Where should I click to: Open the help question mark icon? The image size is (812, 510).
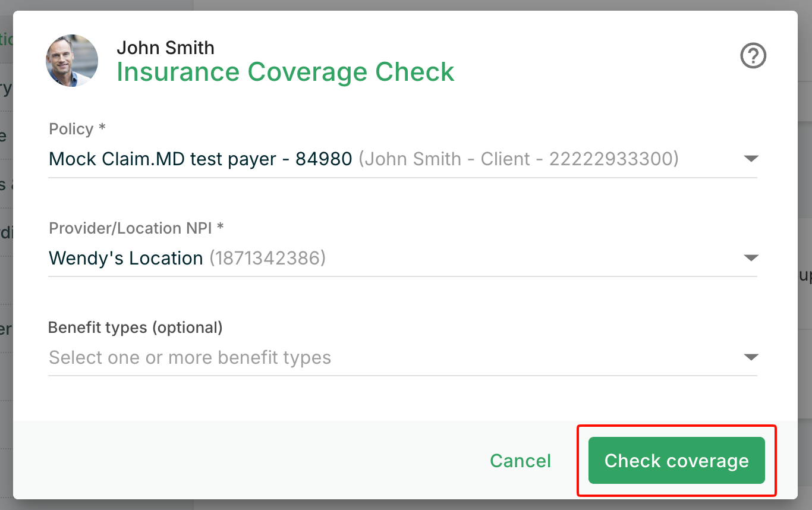coord(753,56)
